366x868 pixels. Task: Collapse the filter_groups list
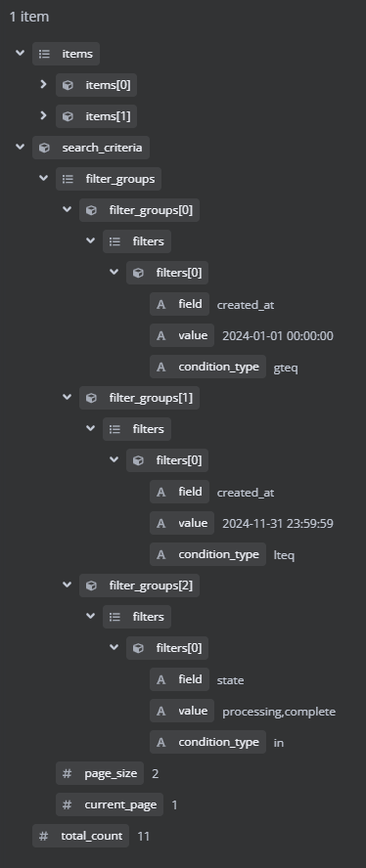43,178
